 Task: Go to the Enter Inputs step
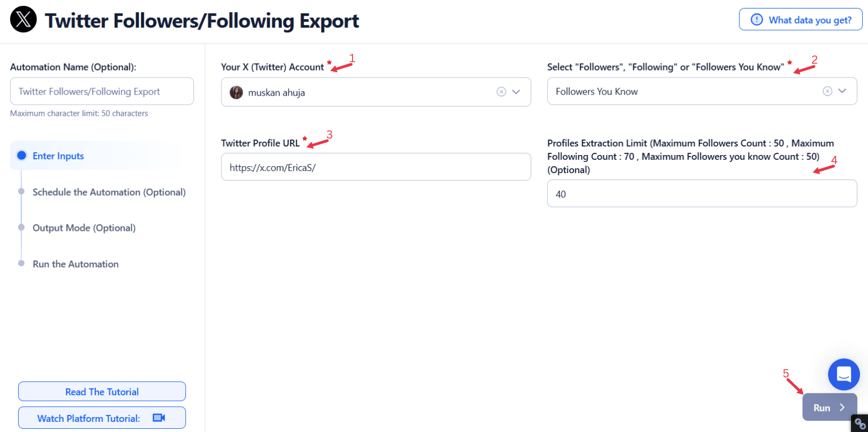[58, 156]
